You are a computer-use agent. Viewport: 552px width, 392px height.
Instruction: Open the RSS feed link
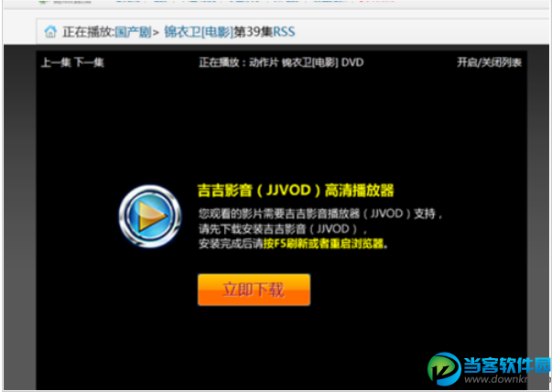click(x=284, y=32)
